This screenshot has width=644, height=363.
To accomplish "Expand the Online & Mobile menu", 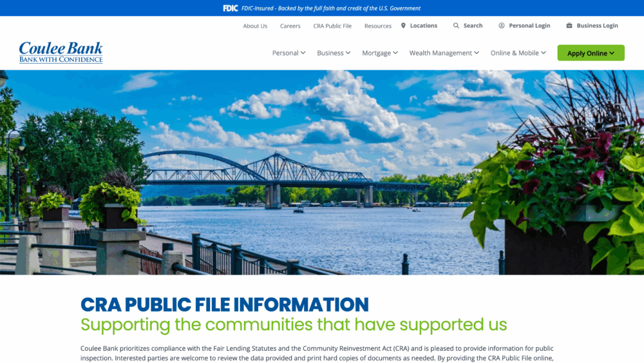I will [518, 53].
